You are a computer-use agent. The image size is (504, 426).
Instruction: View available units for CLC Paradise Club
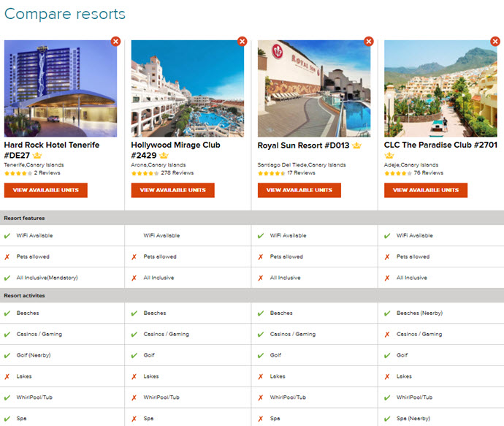tap(426, 190)
